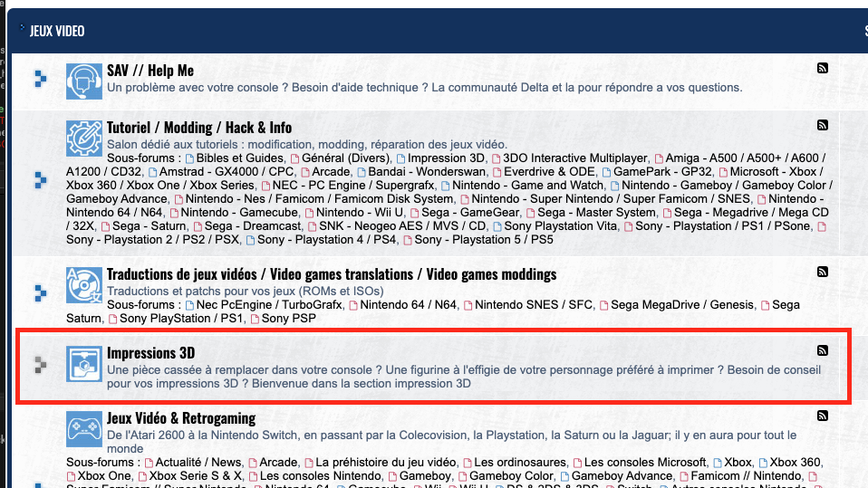The image size is (868, 488).
Task: Open the SAV // Help Me forum icon
Action: click(x=84, y=81)
